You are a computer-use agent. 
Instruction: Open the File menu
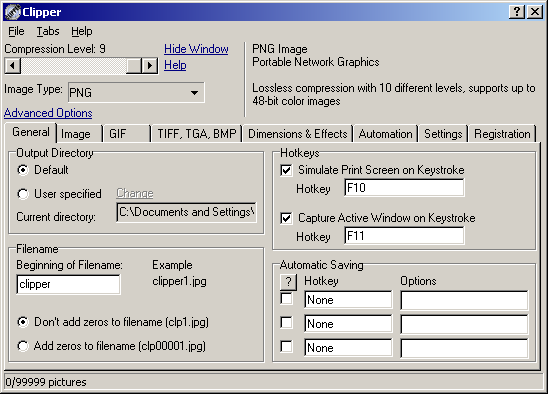[16, 31]
